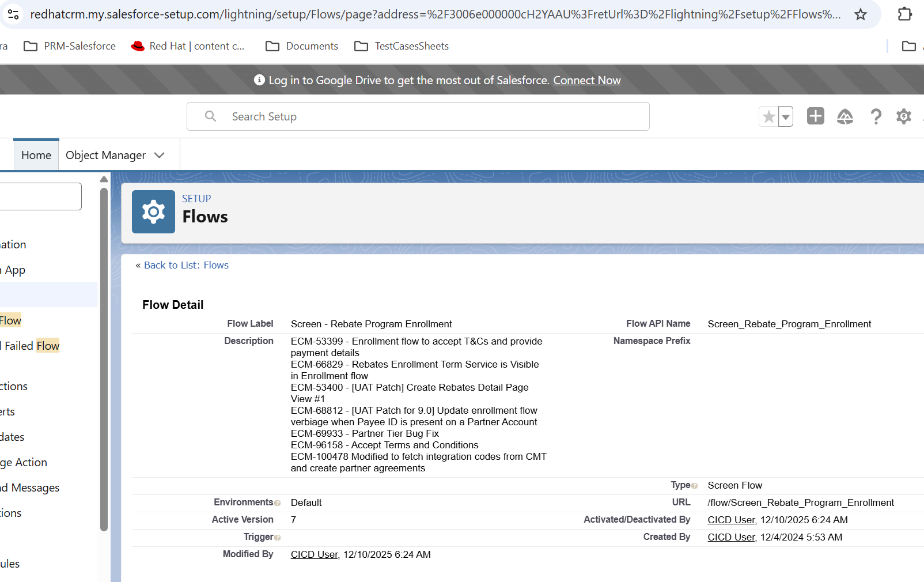Click the site information icon in address bar
Screen dimensions: 924x582
[x=13, y=14]
